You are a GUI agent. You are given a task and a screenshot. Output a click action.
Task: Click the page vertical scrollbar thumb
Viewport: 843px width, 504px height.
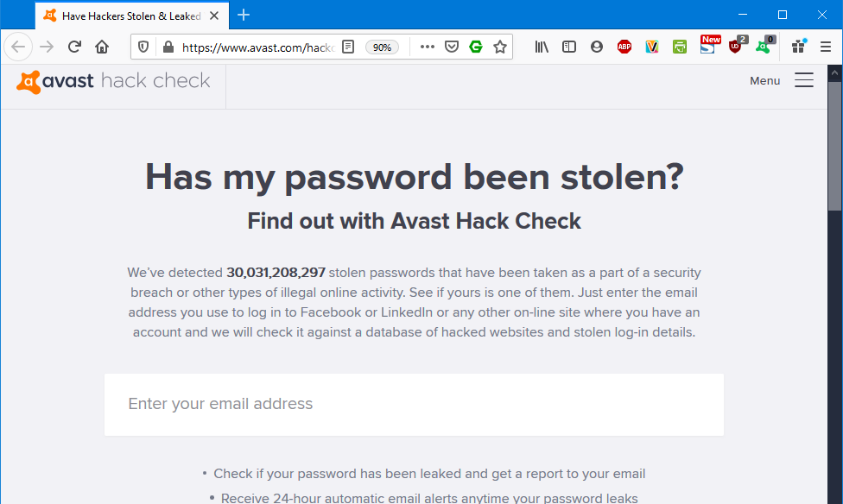tap(834, 146)
